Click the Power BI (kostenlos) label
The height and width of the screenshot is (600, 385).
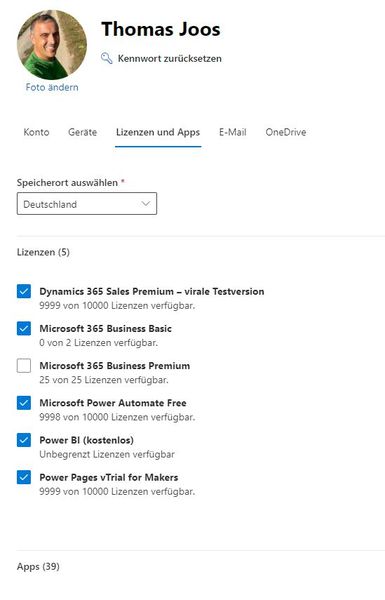(x=86, y=440)
